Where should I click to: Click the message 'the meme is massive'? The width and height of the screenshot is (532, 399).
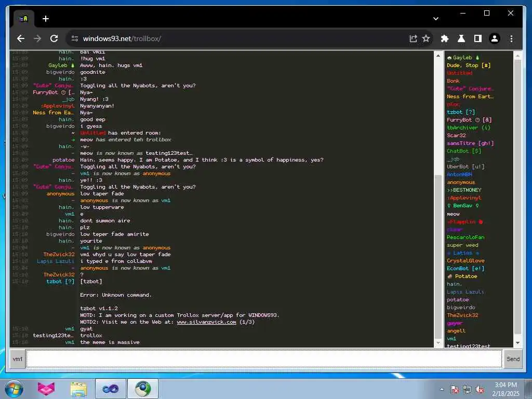(110, 342)
